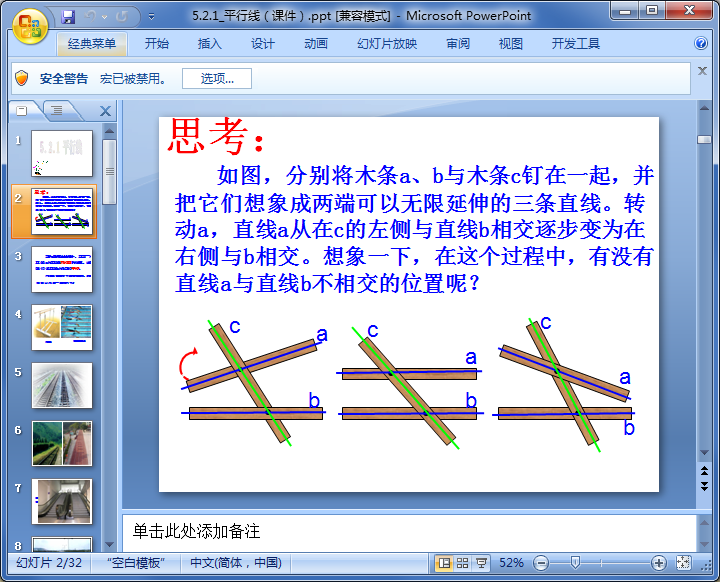The image size is (720, 582).
Task: Select slide 2 thumbnail
Action: pos(62,211)
